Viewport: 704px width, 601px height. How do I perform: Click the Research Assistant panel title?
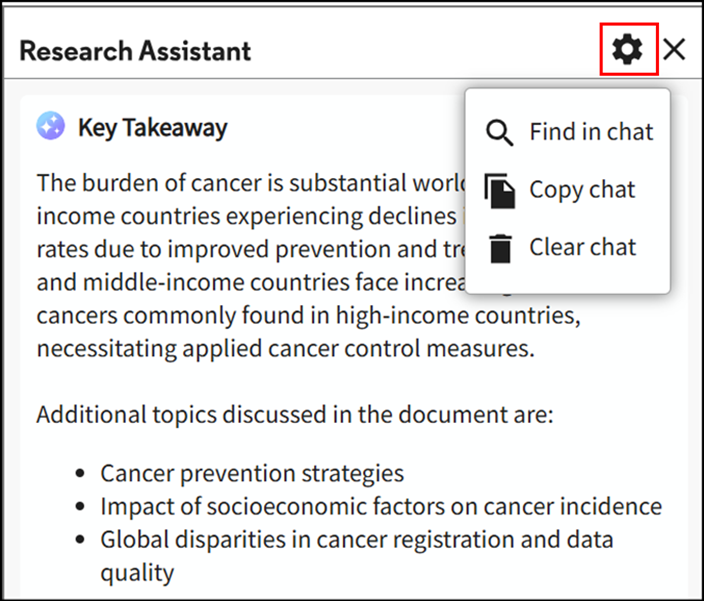pyautogui.click(x=135, y=51)
